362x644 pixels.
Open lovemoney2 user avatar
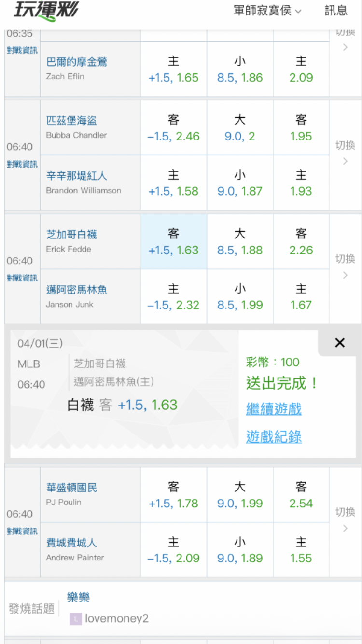point(76,618)
